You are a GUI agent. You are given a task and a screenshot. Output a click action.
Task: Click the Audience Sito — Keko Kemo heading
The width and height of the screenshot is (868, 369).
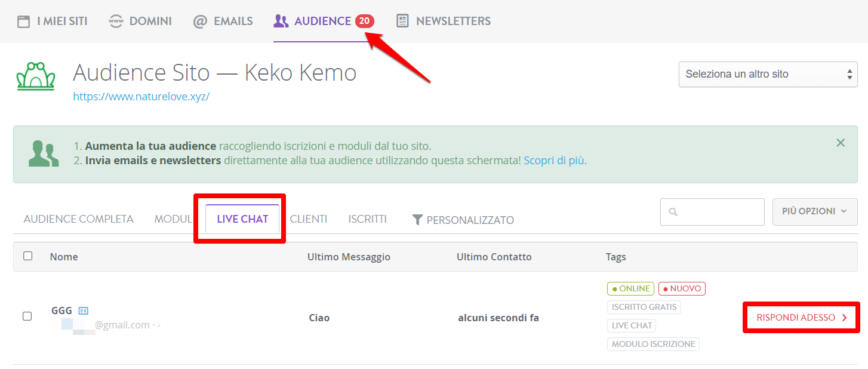point(215,73)
